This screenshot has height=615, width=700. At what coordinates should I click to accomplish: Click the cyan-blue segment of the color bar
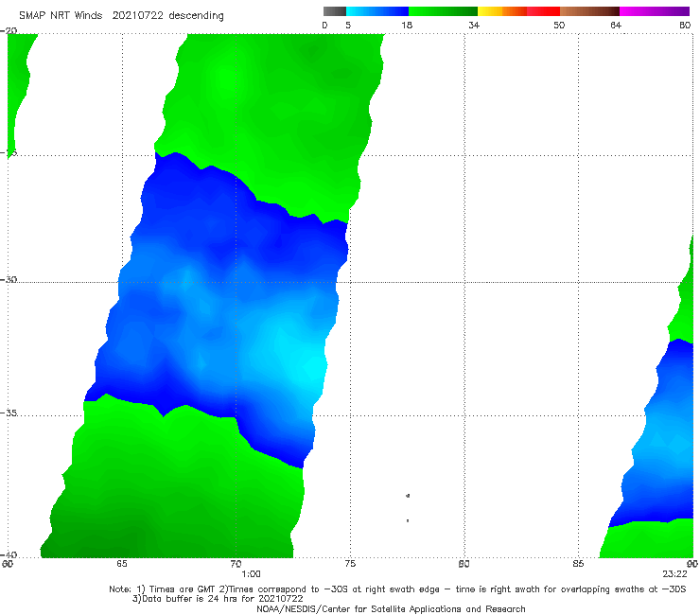(377, 11)
